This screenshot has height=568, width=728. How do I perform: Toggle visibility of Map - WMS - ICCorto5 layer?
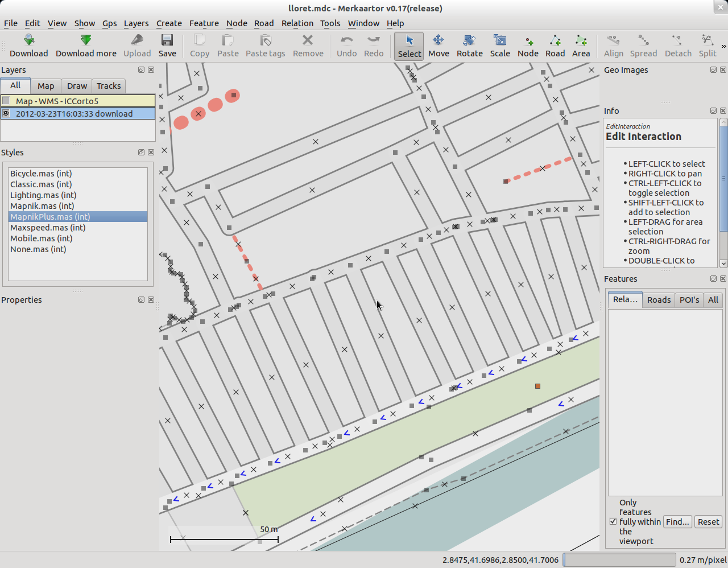tap(6, 101)
